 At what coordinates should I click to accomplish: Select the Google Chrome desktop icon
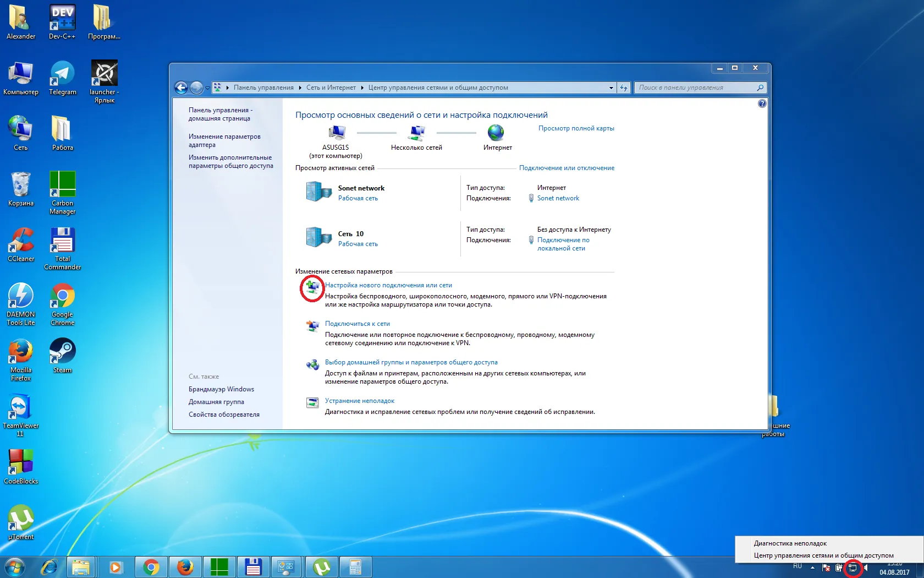tap(63, 304)
